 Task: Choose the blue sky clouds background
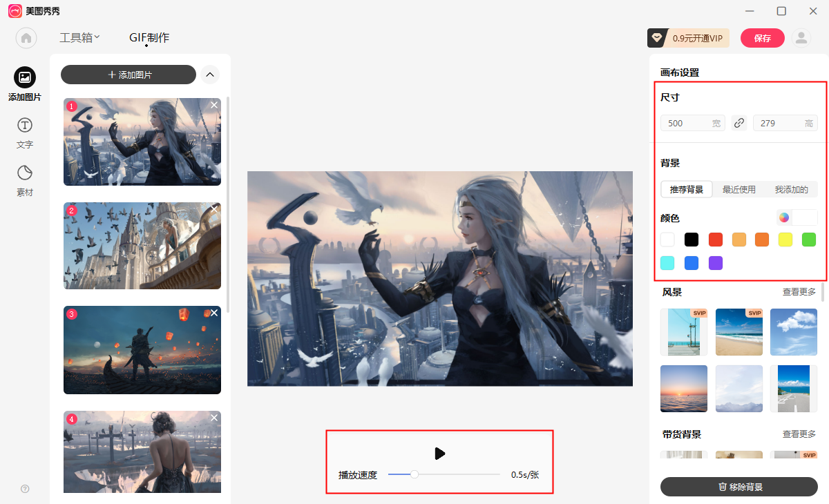coord(794,332)
